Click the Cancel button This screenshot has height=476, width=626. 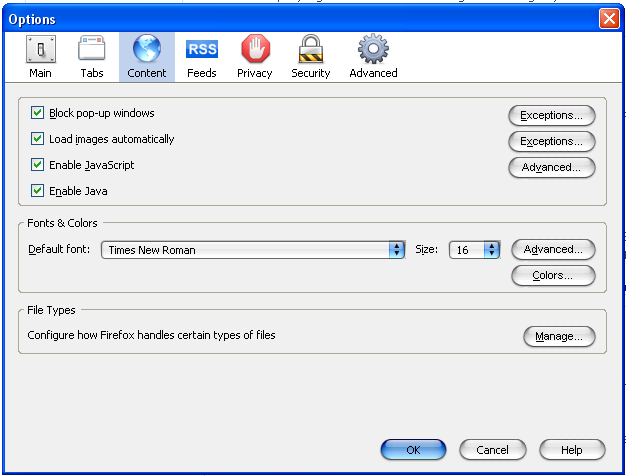tap(493, 450)
